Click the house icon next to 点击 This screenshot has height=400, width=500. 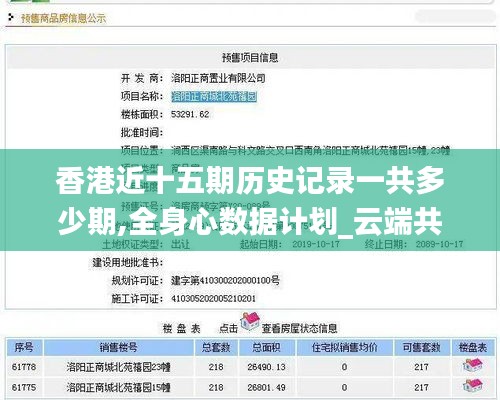pyautogui.click(x=250, y=322)
